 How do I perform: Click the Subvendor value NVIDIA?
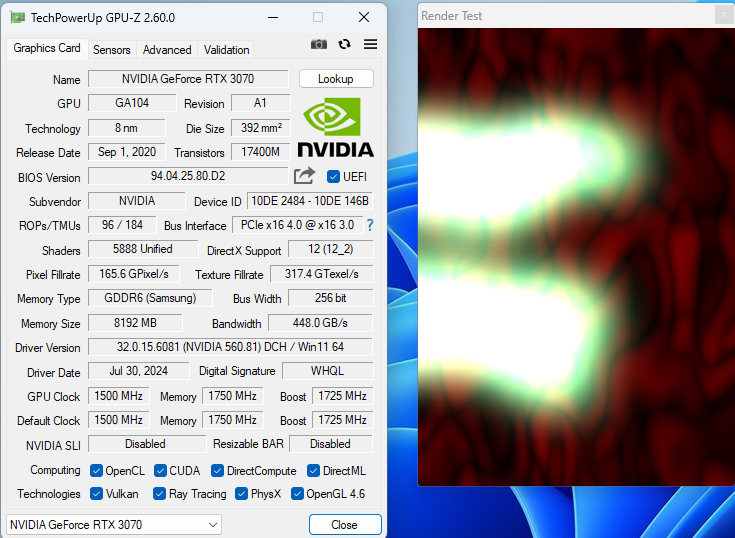pyautogui.click(x=136, y=201)
